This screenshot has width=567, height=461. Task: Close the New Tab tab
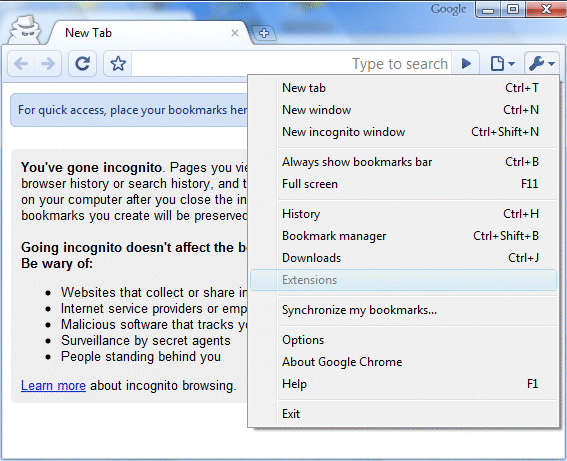click(x=235, y=33)
